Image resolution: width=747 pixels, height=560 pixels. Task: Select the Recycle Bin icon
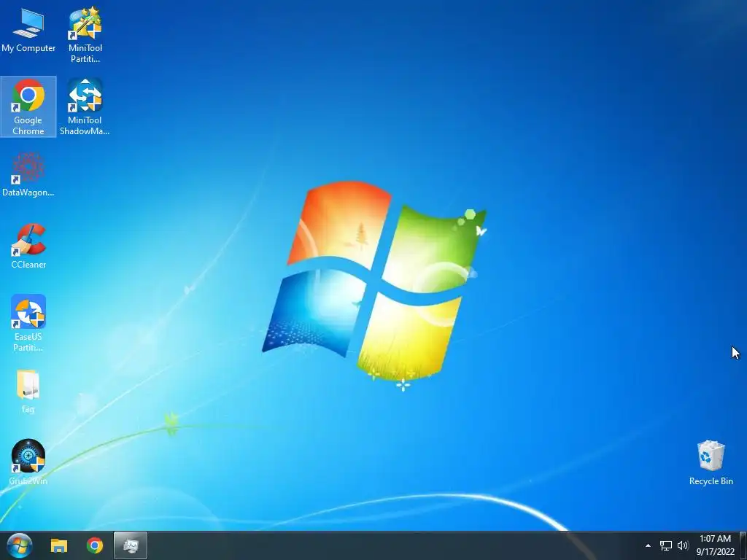pyautogui.click(x=711, y=463)
